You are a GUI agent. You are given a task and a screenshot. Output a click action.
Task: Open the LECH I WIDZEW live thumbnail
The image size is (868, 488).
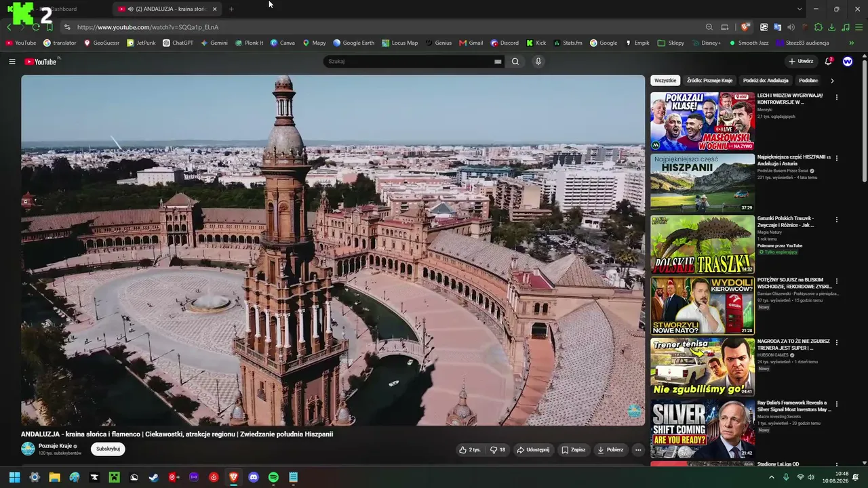[703, 121]
